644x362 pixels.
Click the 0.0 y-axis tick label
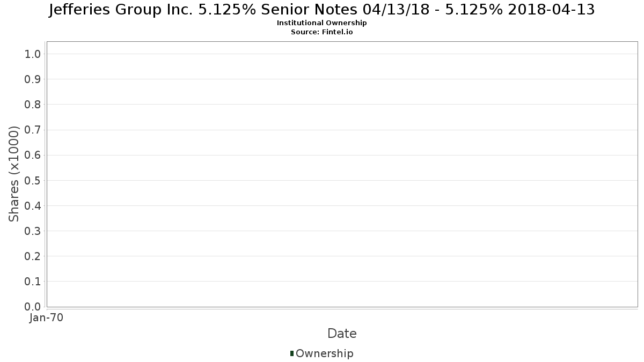[x=33, y=306]
